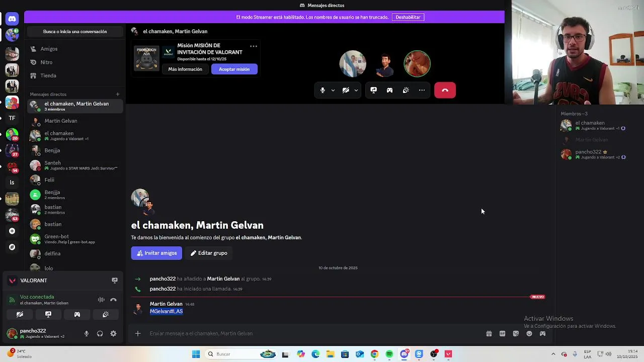Open apps controller icon in message bar

coord(542,333)
